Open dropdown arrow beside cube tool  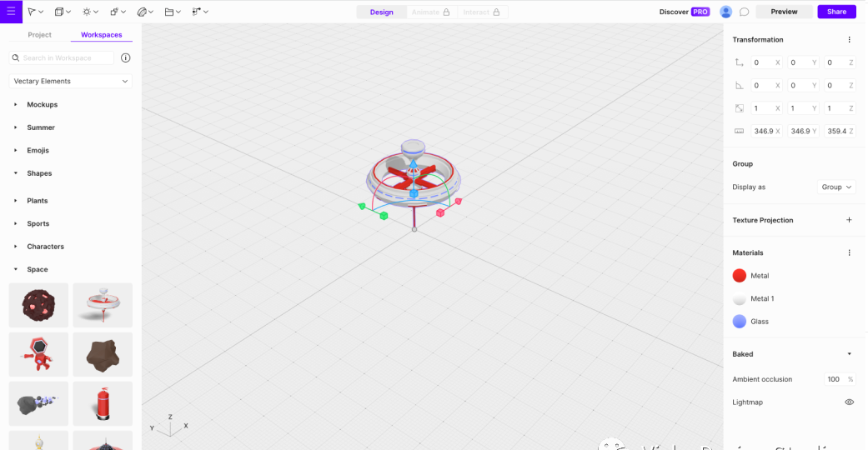(68, 12)
